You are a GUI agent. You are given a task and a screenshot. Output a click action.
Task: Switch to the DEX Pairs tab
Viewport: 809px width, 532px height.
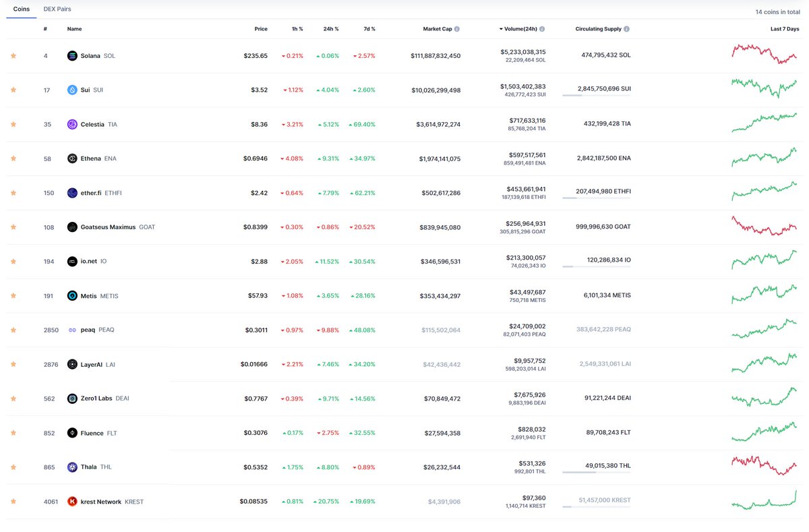coord(57,9)
